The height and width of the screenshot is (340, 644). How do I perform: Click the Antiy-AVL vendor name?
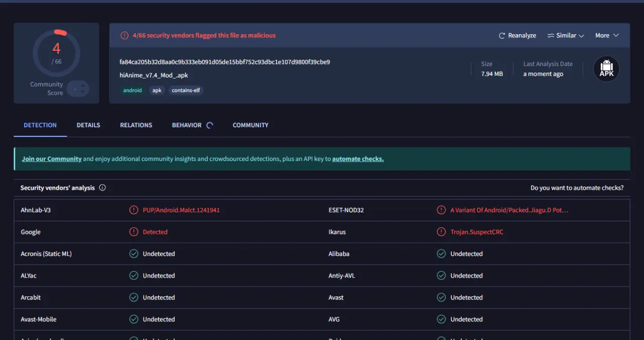pos(342,276)
